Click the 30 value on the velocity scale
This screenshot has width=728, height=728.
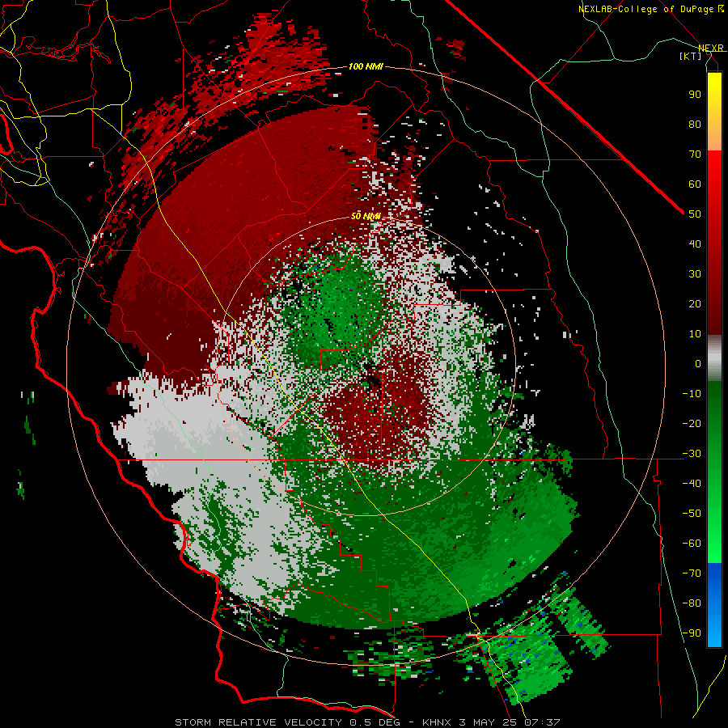coord(695,273)
